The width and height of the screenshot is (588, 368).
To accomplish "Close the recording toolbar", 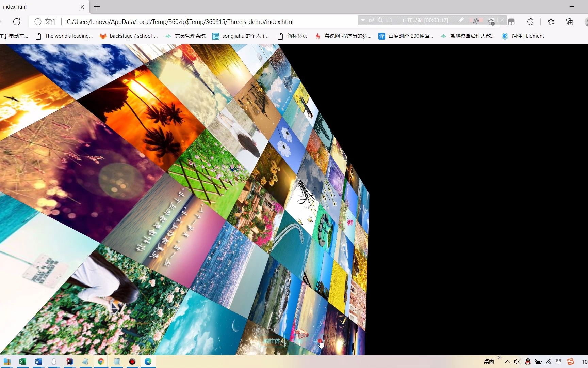I will point(502,20).
